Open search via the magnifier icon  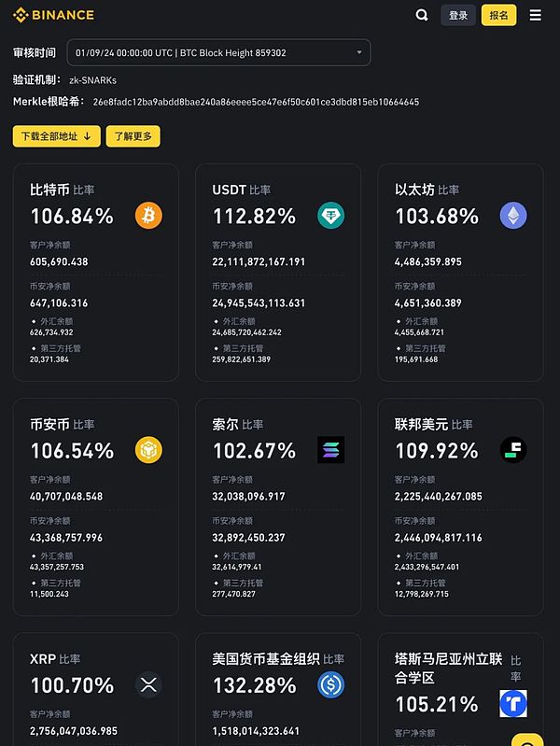(422, 15)
